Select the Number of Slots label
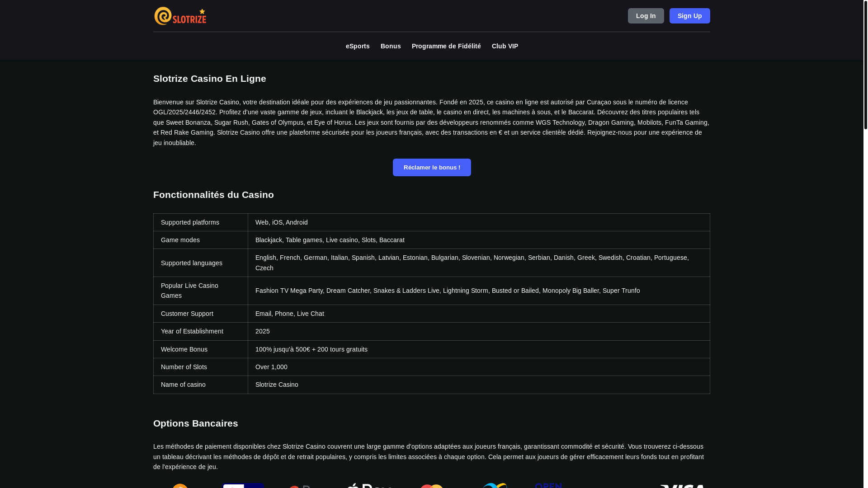868x488 pixels. [184, 367]
